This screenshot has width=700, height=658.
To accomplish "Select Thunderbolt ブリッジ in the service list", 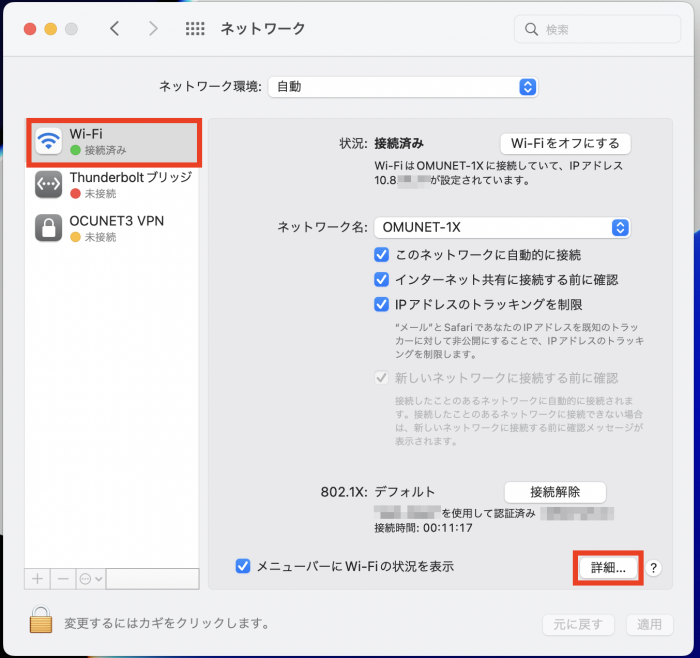I will [x=112, y=184].
